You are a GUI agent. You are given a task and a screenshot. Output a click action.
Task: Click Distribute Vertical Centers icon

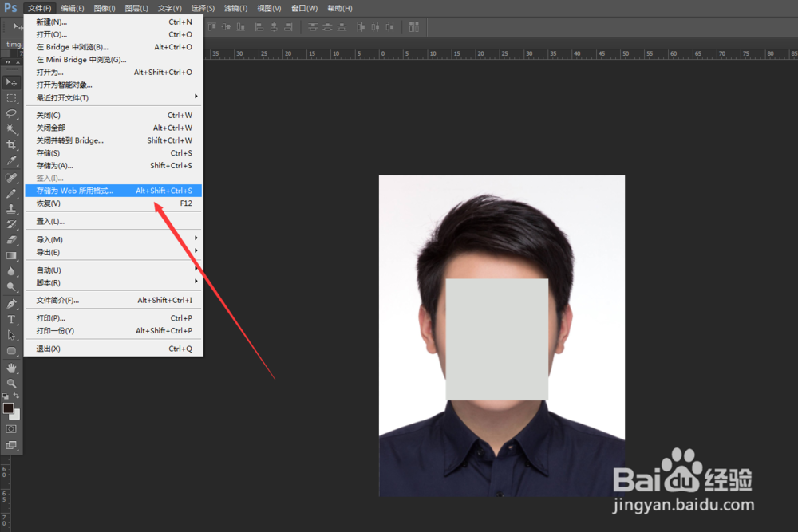(327, 27)
